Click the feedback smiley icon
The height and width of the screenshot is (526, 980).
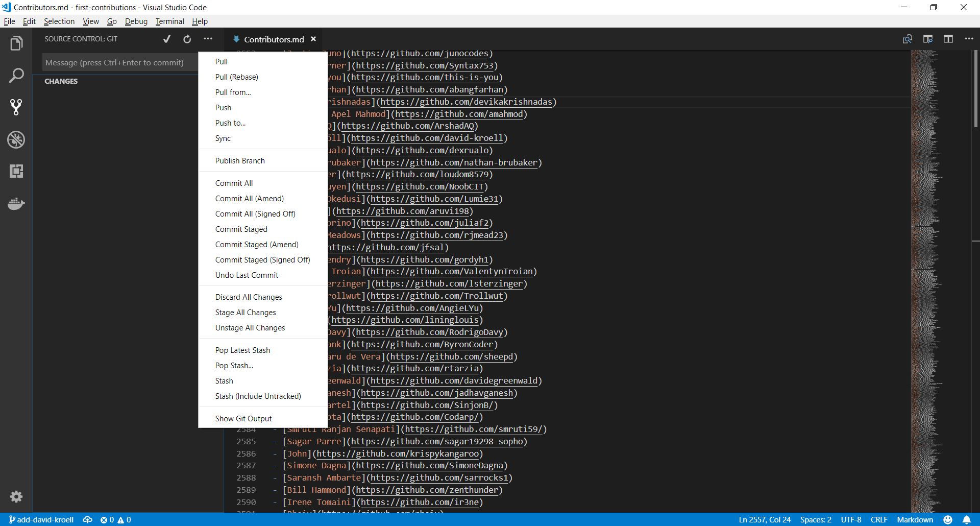click(948, 519)
